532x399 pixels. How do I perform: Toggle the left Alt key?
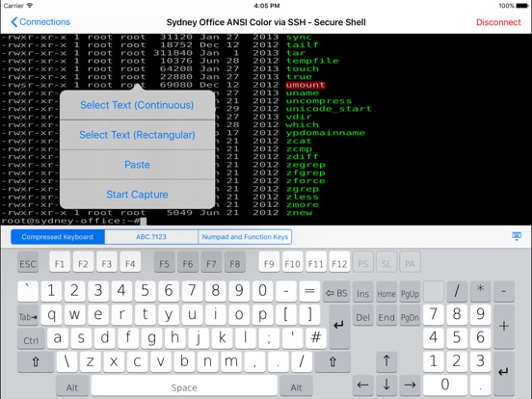pos(72,386)
